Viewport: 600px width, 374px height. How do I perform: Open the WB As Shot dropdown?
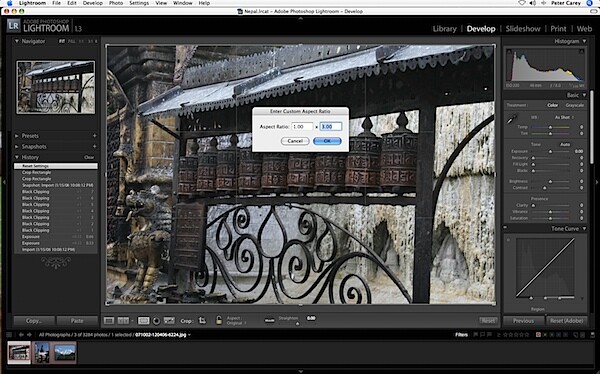564,117
